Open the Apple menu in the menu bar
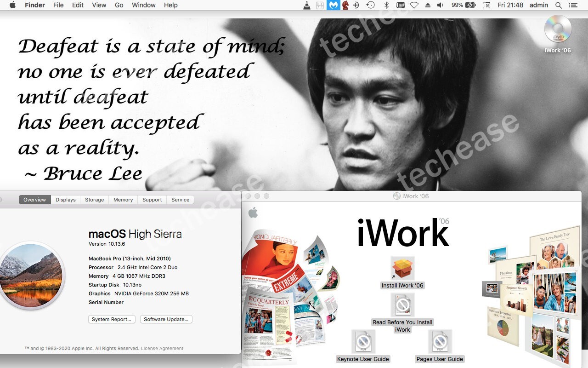This screenshot has width=588, height=368. pyautogui.click(x=12, y=5)
